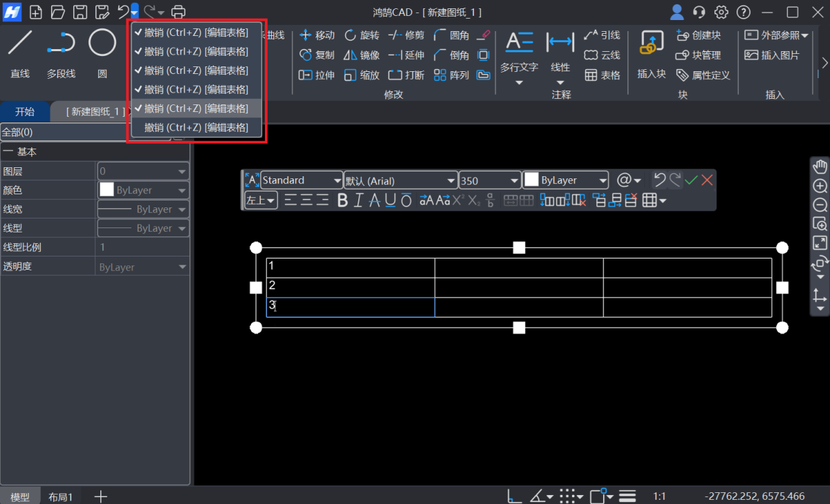Click 插入图片 to insert an image
830x504 pixels.
point(773,55)
